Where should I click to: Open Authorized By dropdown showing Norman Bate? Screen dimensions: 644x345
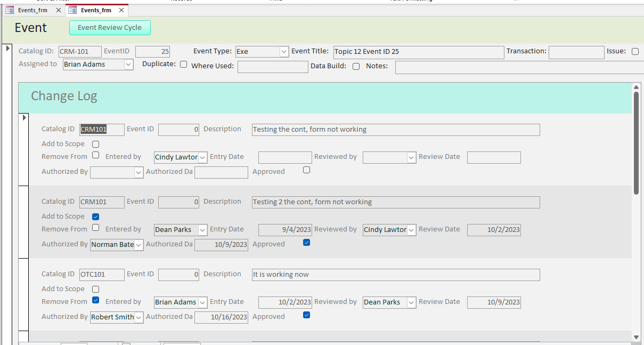click(138, 245)
